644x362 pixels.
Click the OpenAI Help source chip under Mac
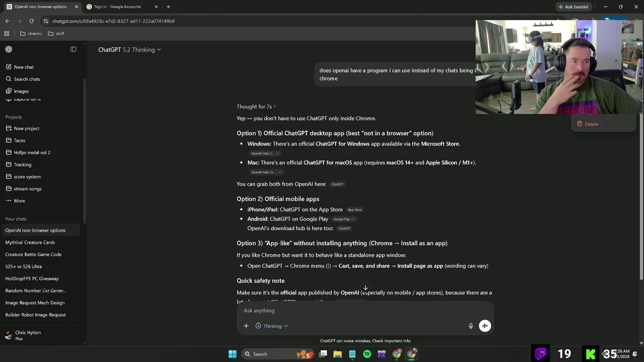click(x=266, y=172)
